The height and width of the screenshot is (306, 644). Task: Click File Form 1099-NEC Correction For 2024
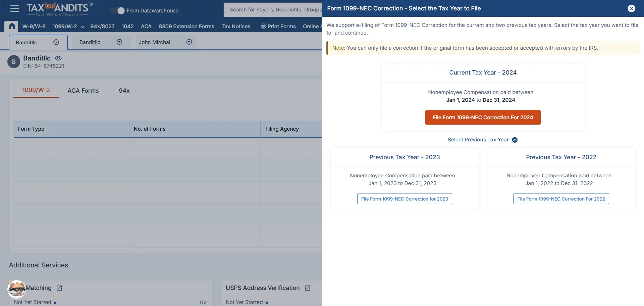[x=483, y=117]
